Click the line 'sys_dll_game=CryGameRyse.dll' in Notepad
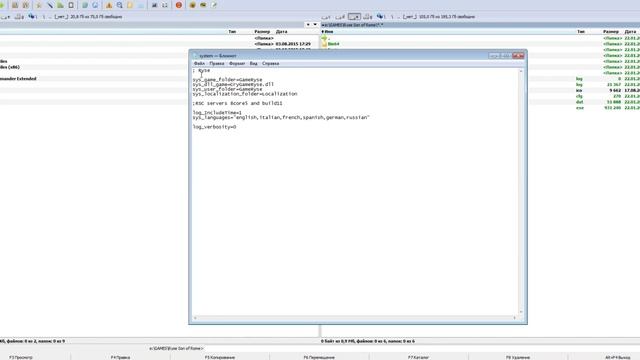Image resolution: width=640 pixels, height=360 pixels. 233,84
